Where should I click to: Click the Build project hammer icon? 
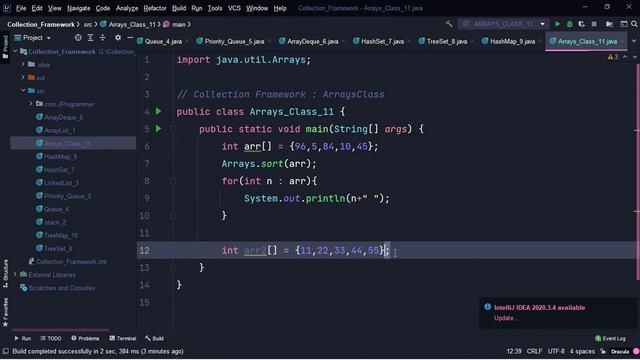point(449,24)
